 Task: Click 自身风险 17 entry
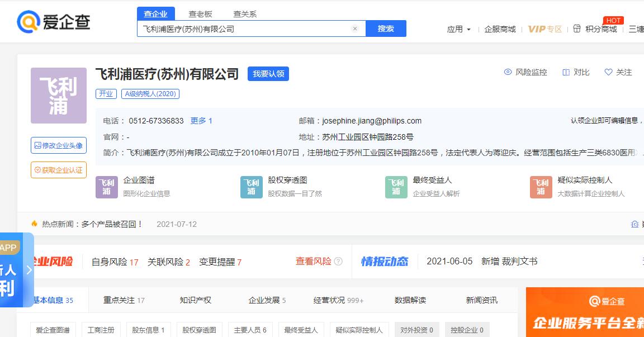[115, 262]
